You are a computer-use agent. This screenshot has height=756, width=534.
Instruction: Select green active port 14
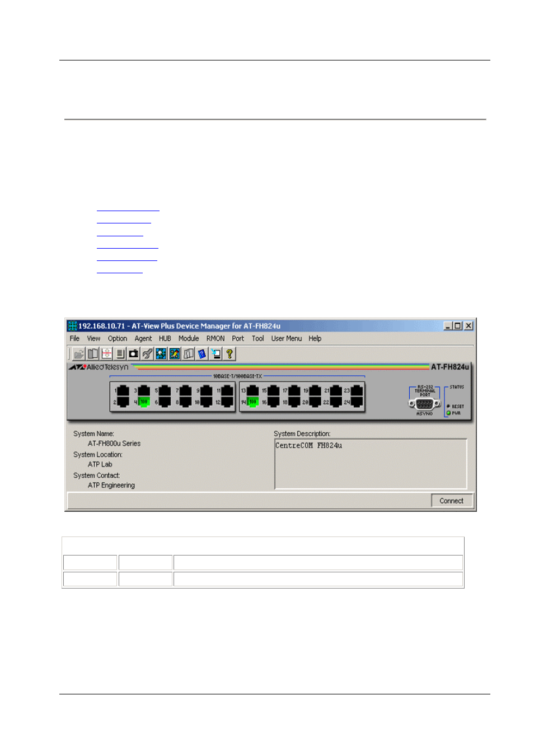(x=252, y=402)
